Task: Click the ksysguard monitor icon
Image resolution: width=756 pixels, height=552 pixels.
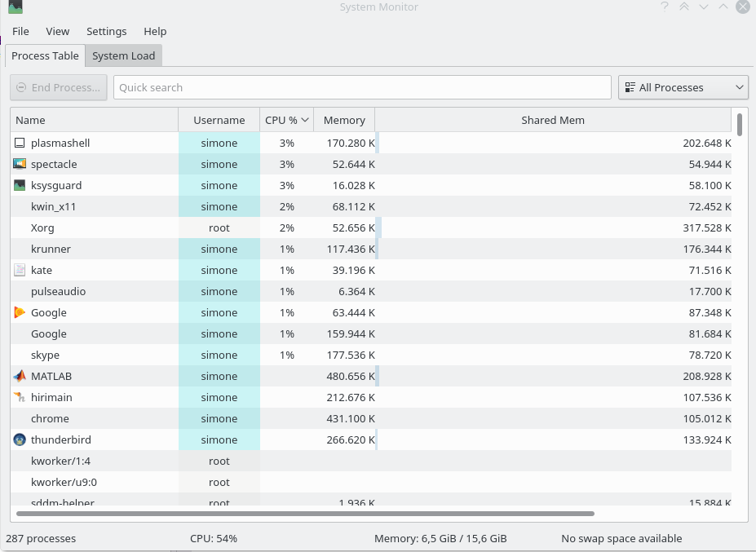Action: [x=20, y=185]
